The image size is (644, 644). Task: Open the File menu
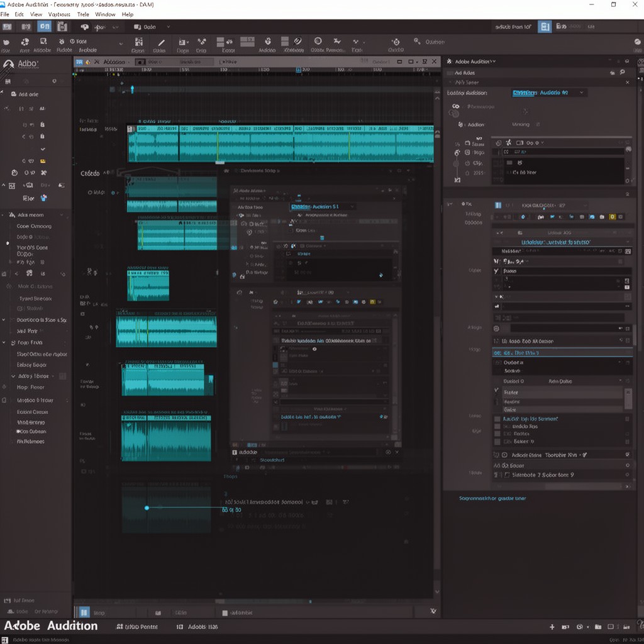pos(4,14)
